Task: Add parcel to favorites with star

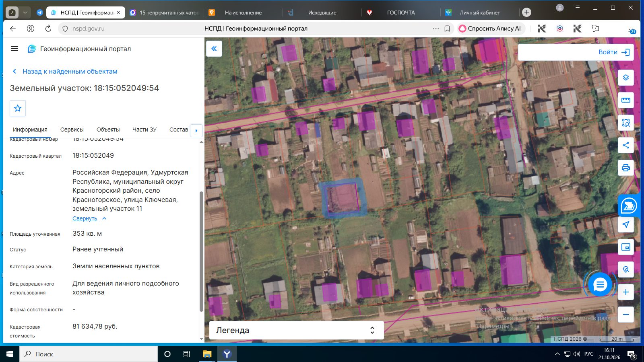Action: [18, 108]
